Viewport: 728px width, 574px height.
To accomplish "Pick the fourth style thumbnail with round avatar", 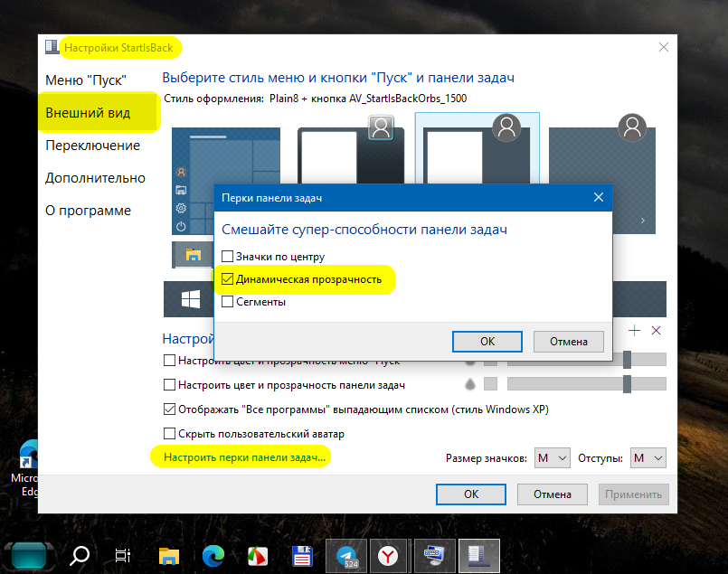I will pos(602,174).
